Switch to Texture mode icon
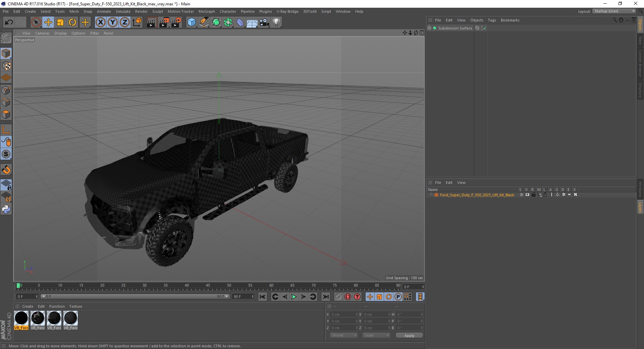 6,66
